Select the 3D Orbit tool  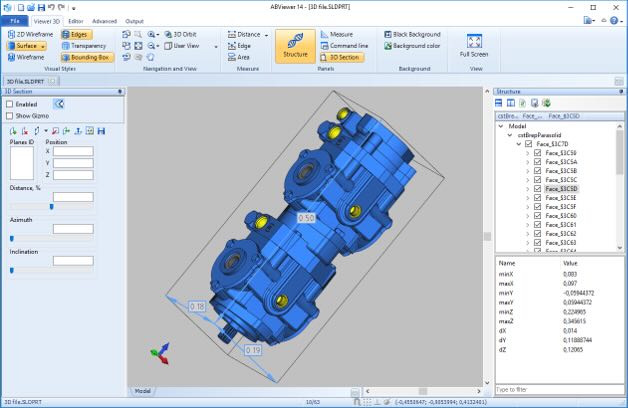[x=186, y=34]
